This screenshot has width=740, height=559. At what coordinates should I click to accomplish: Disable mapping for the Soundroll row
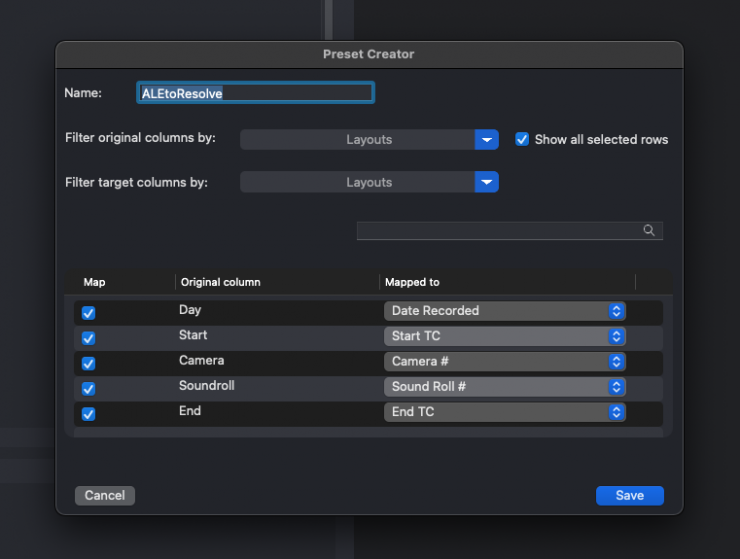pyautogui.click(x=88, y=388)
